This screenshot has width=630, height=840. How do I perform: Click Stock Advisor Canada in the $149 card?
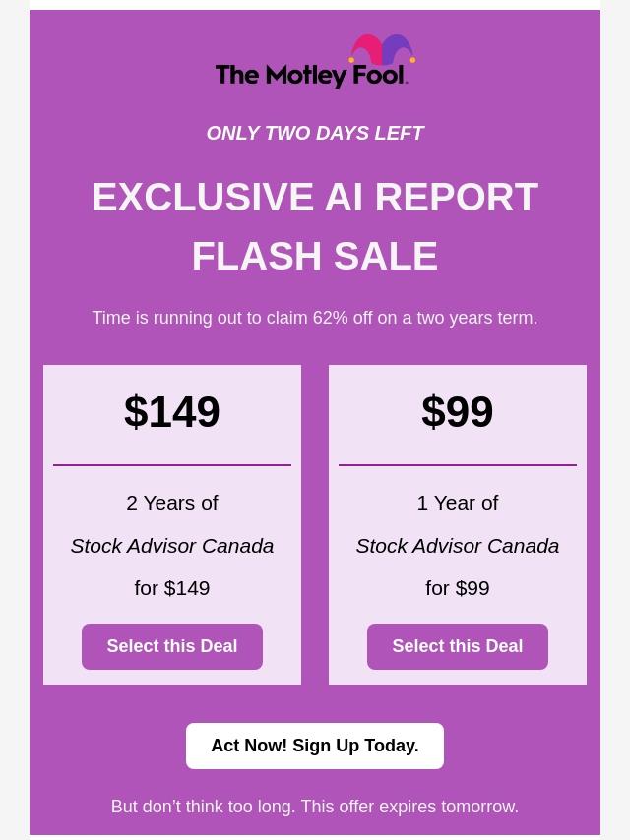[172, 546]
